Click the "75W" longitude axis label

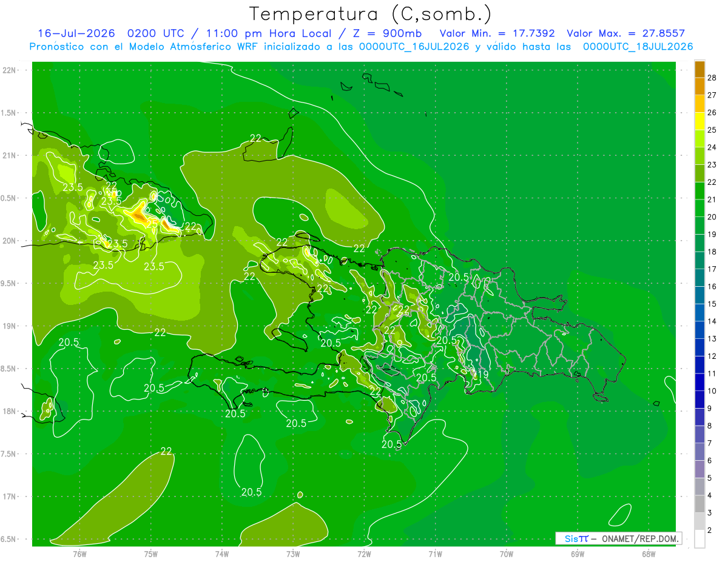[x=150, y=554]
